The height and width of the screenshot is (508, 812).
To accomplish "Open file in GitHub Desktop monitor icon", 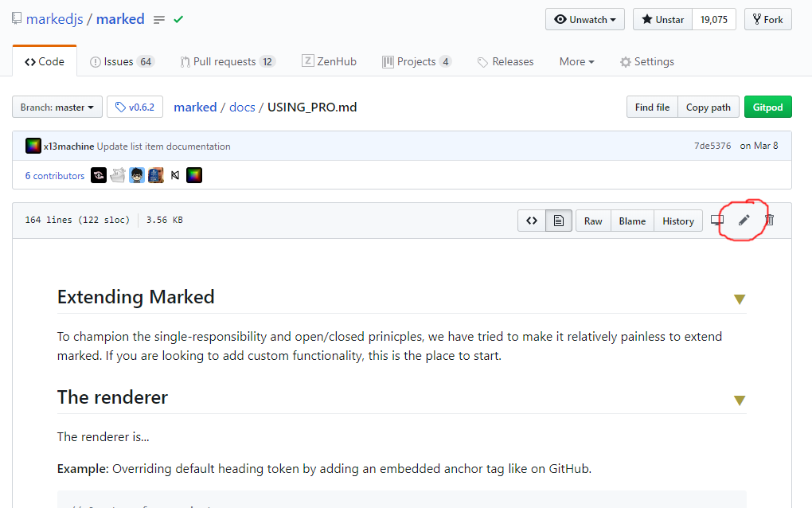I will click(x=717, y=220).
